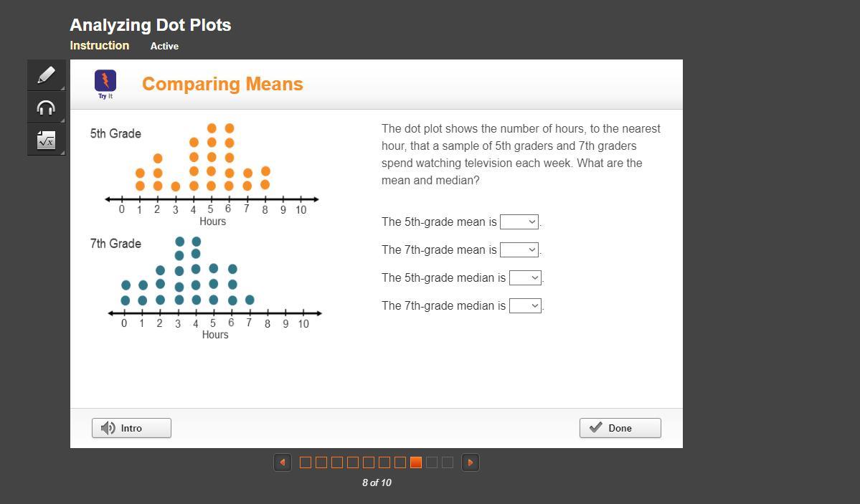This screenshot has width=860, height=504.
Task: Click the Try It lightning icon
Action: pyautogui.click(x=105, y=81)
